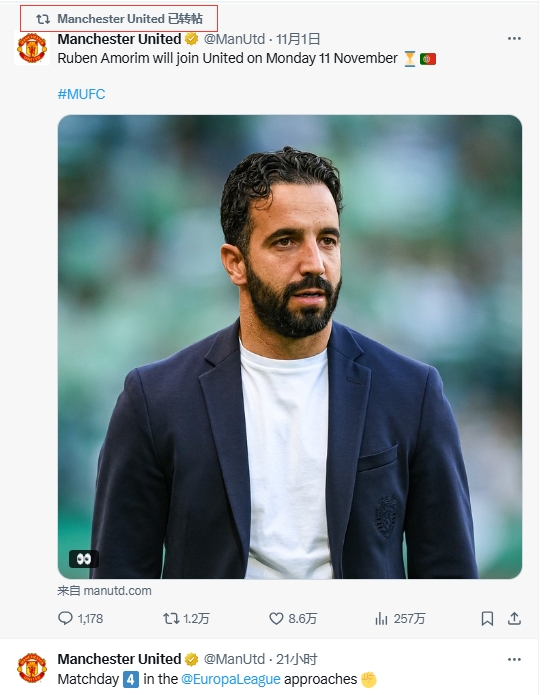Bookmark the Ruben Amorim post
544x695 pixels.
[x=487, y=618]
